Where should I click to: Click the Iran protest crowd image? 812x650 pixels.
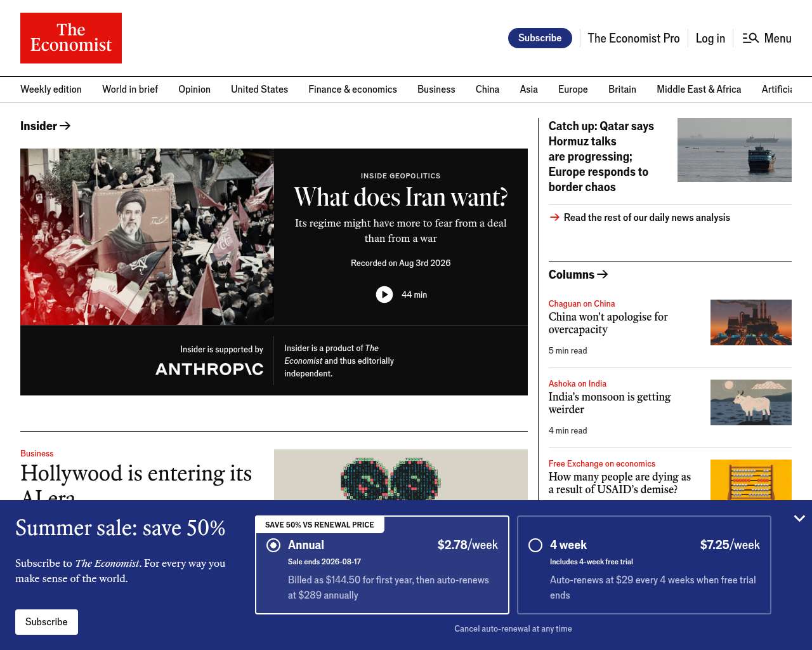pos(147,237)
